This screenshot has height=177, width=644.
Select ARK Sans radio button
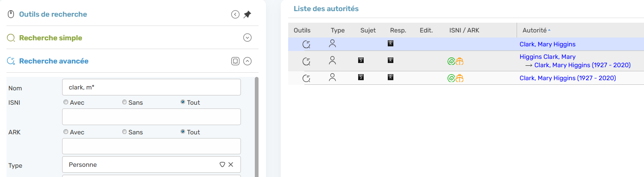(125, 132)
